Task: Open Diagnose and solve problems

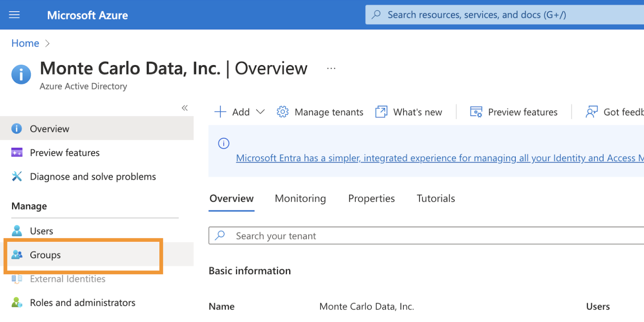Action: pyautogui.click(x=93, y=177)
